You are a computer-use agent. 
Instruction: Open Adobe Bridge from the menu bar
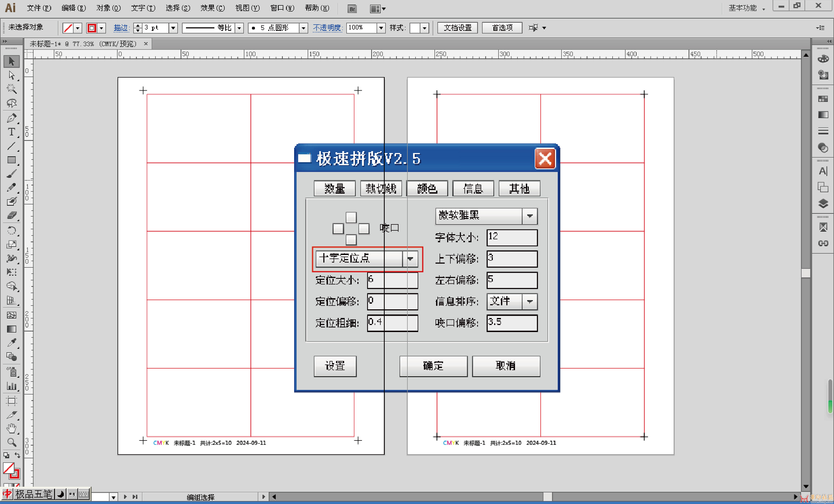(352, 9)
